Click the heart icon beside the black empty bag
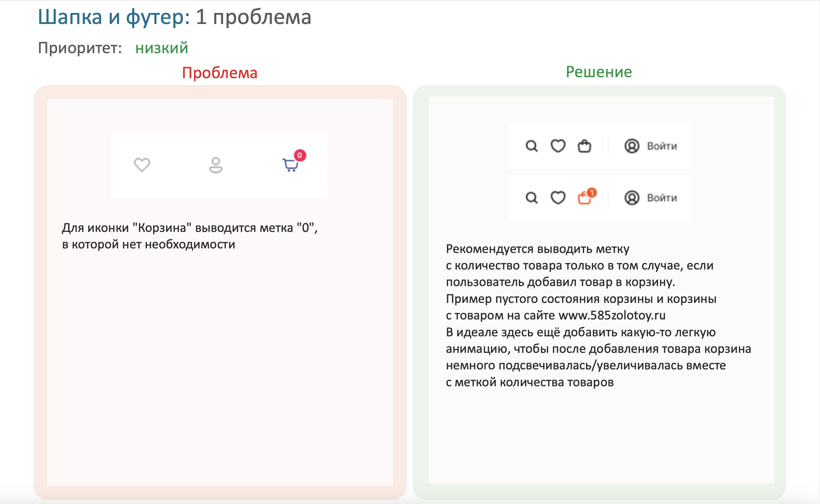The image size is (820, 504). (558, 146)
